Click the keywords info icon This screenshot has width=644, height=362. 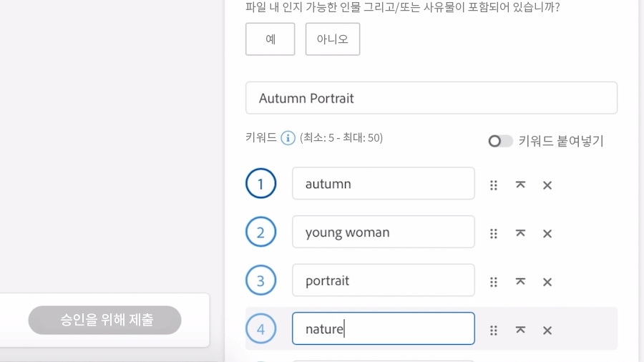(288, 138)
